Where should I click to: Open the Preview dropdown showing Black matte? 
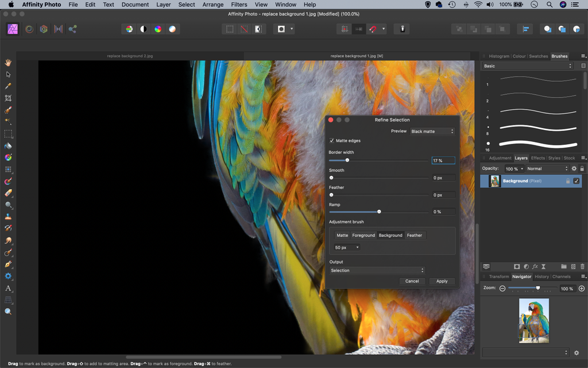click(432, 131)
